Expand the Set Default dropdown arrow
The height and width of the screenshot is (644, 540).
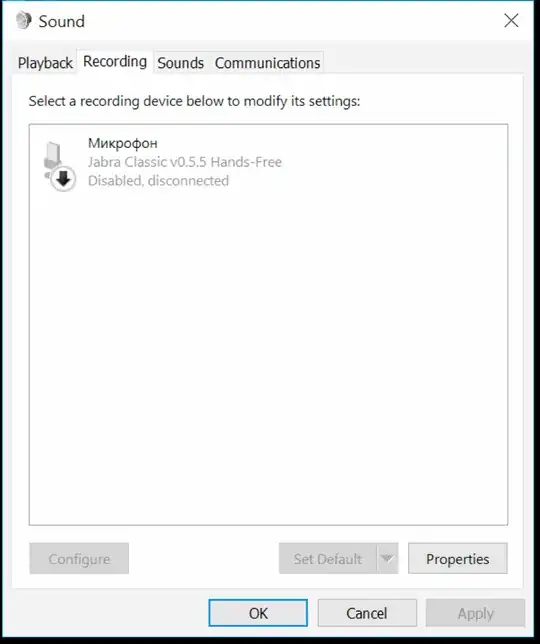click(x=387, y=559)
